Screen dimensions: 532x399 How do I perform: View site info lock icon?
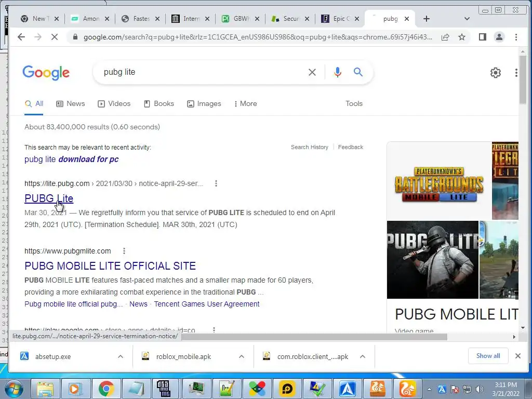[75, 37]
